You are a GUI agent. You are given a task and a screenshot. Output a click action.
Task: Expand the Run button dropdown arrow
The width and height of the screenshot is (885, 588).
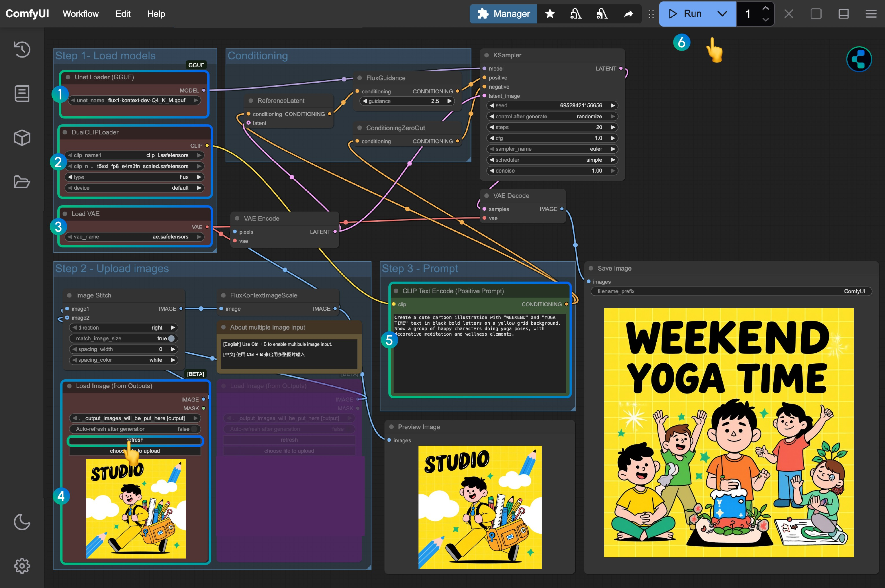[x=722, y=14]
